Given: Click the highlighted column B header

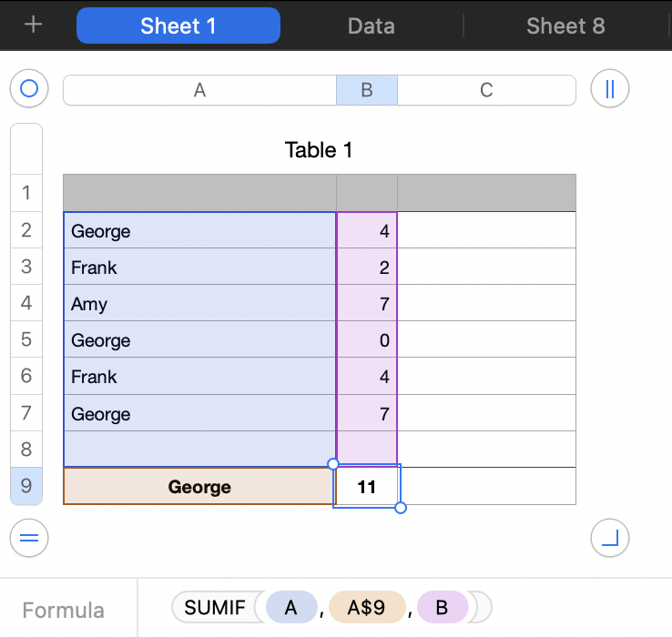Looking at the screenshot, I should pos(367,90).
